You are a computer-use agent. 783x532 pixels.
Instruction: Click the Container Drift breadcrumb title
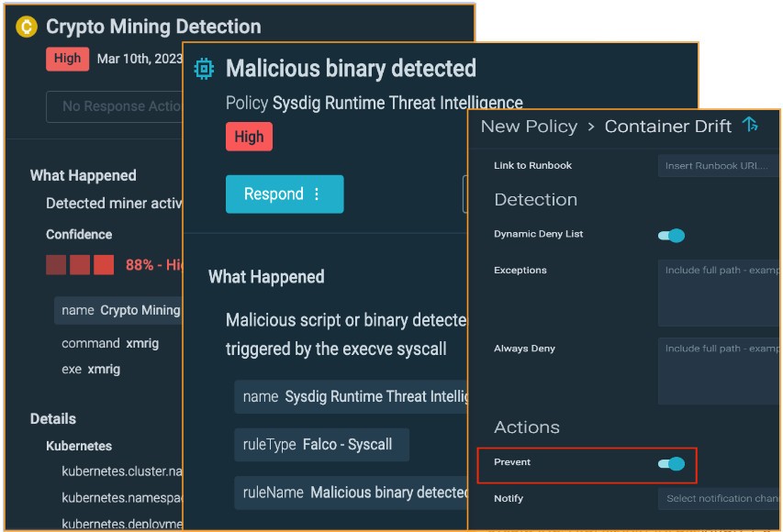(x=667, y=127)
